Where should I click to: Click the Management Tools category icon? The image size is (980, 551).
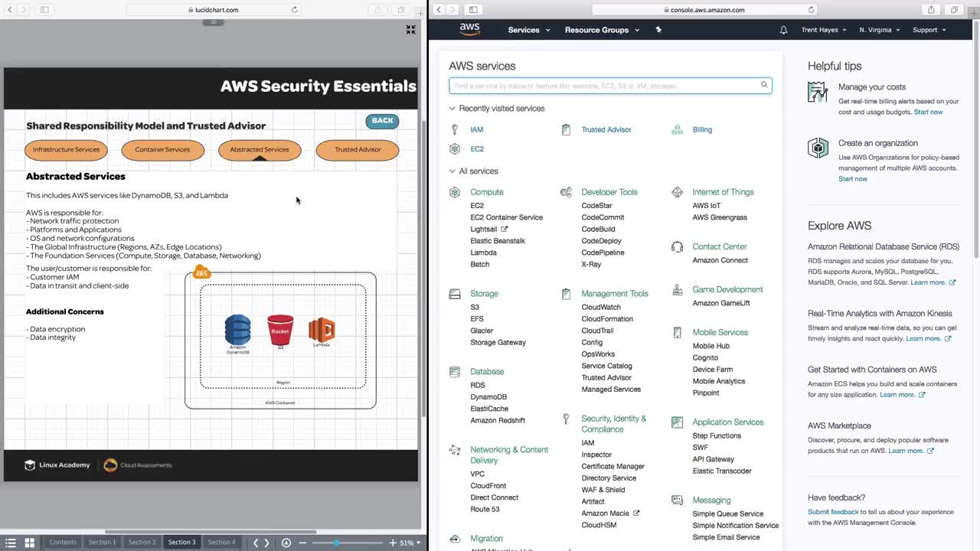click(x=566, y=293)
